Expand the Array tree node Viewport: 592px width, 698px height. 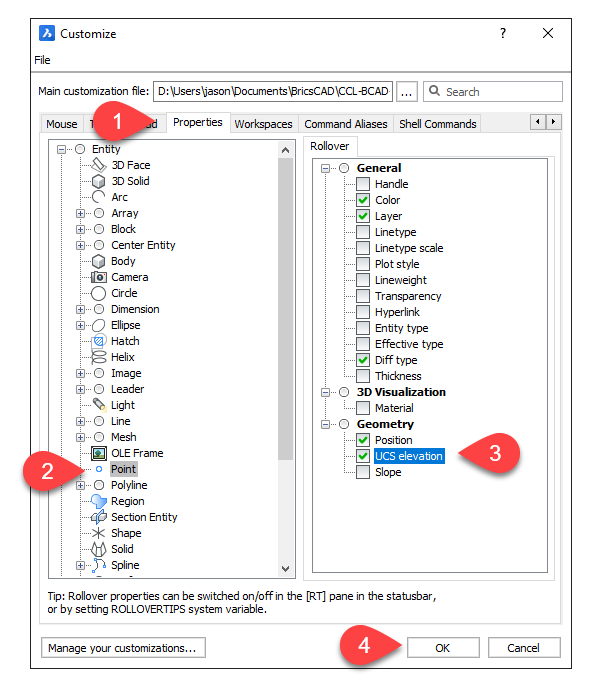80,213
